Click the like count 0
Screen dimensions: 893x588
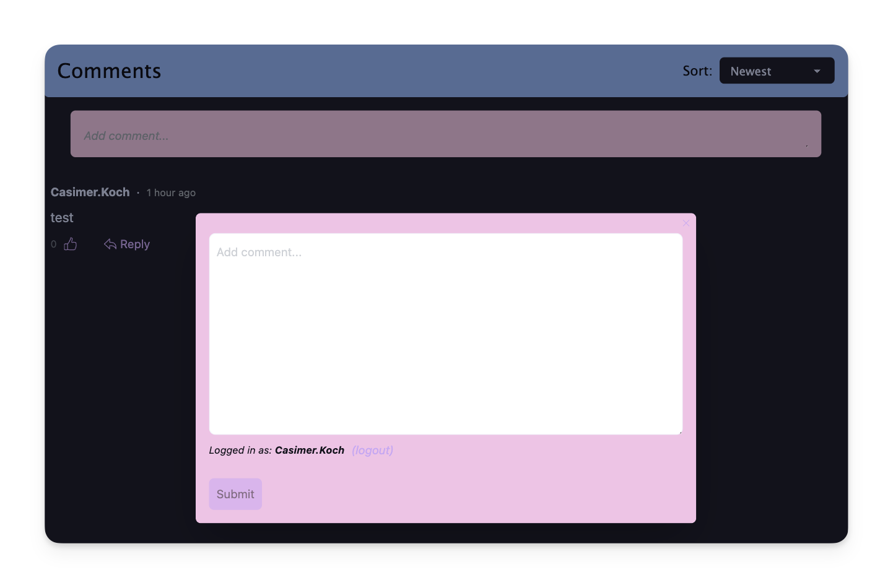[x=54, y=244]
